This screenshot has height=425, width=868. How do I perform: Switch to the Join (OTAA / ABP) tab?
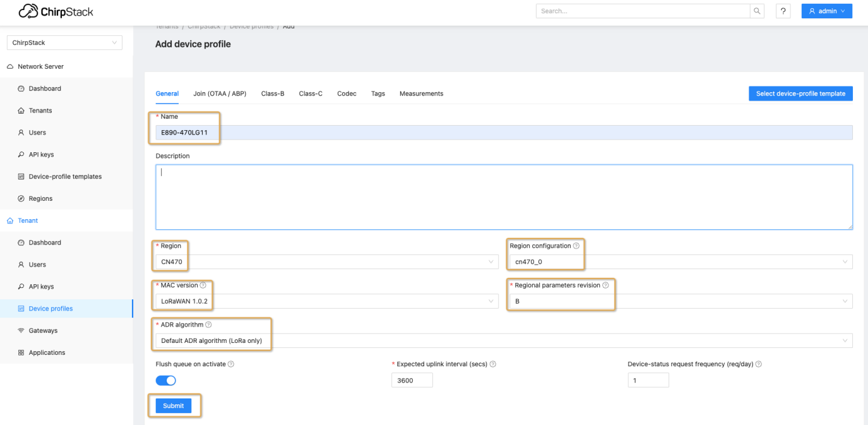220,93
